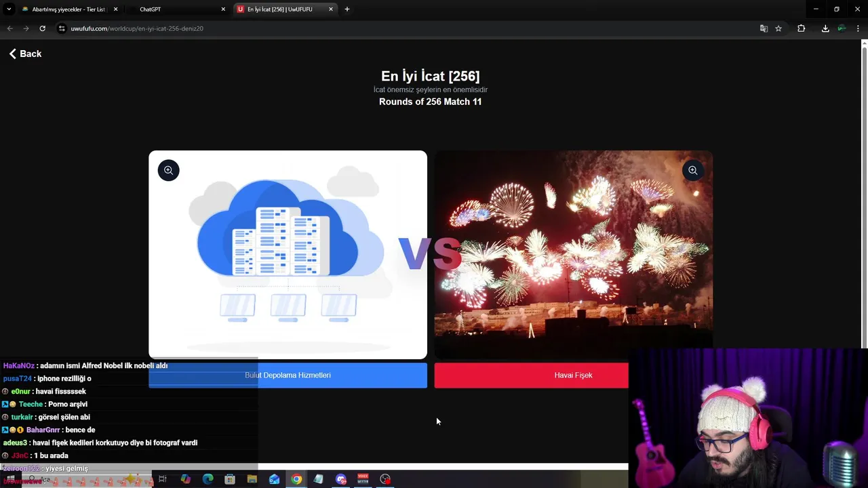868x488 pixels.
Task: Launch Microsoft Copilot from taskbar
Action: [x=185, y=479]
